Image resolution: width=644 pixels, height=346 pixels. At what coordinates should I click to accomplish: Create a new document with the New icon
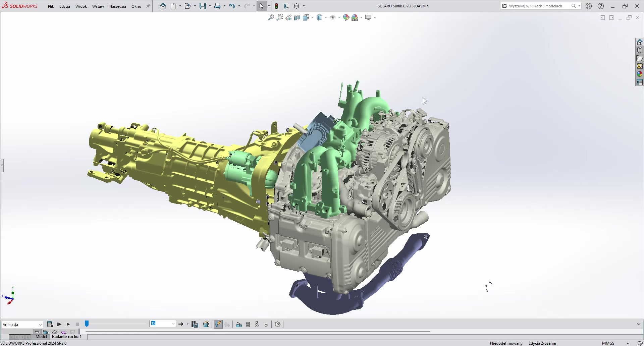173,6
